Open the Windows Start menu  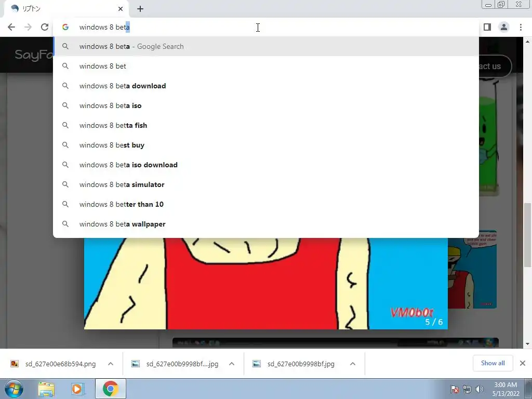click(14, 389)
